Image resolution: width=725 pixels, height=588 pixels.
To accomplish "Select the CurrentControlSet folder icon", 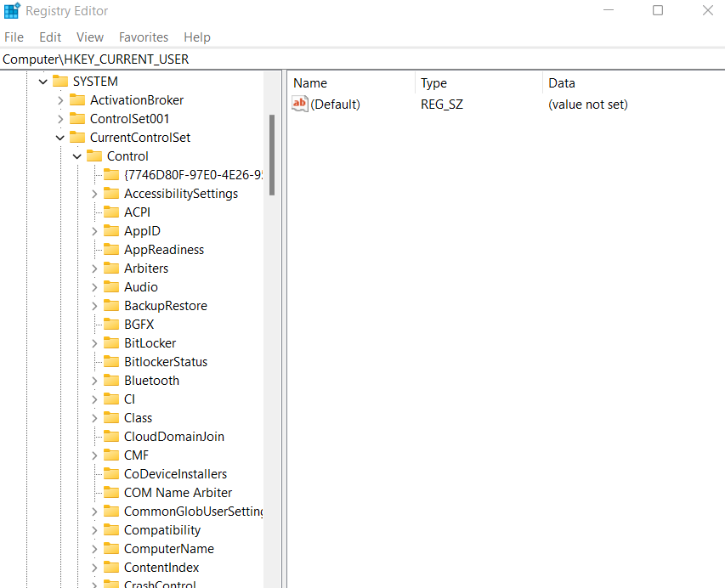I will pyautogui.click(x=77, y=138).
